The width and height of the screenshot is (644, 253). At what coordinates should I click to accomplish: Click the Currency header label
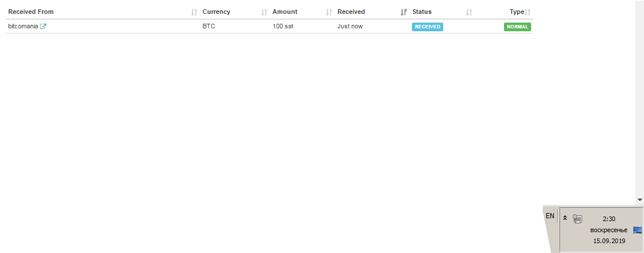point(216,12)
